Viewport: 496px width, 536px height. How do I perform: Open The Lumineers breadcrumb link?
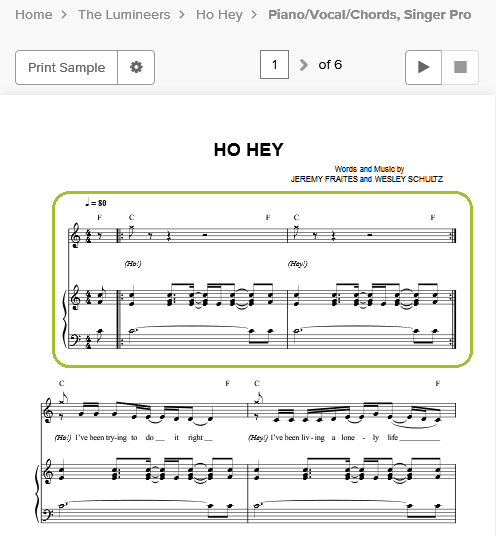(124, 15)
